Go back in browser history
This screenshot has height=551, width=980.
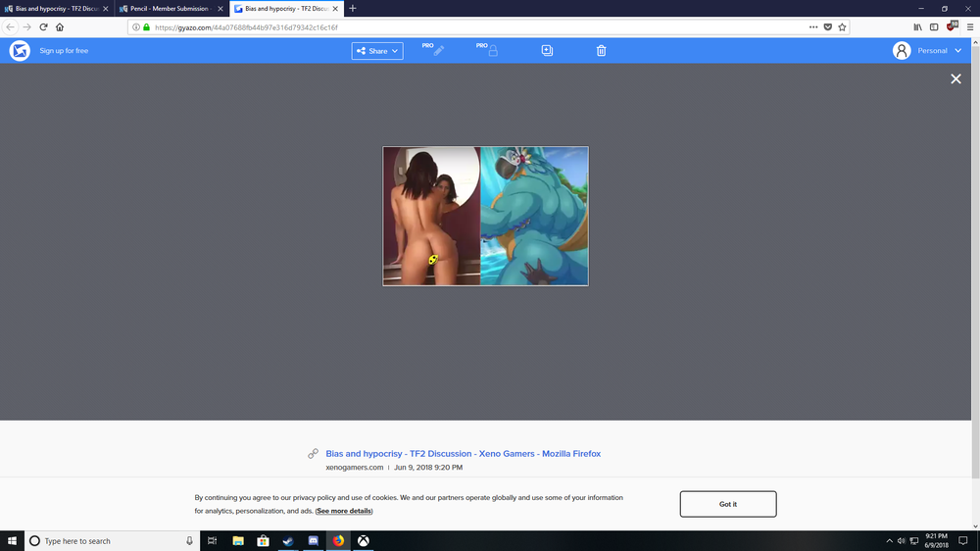tap(10, 26)
